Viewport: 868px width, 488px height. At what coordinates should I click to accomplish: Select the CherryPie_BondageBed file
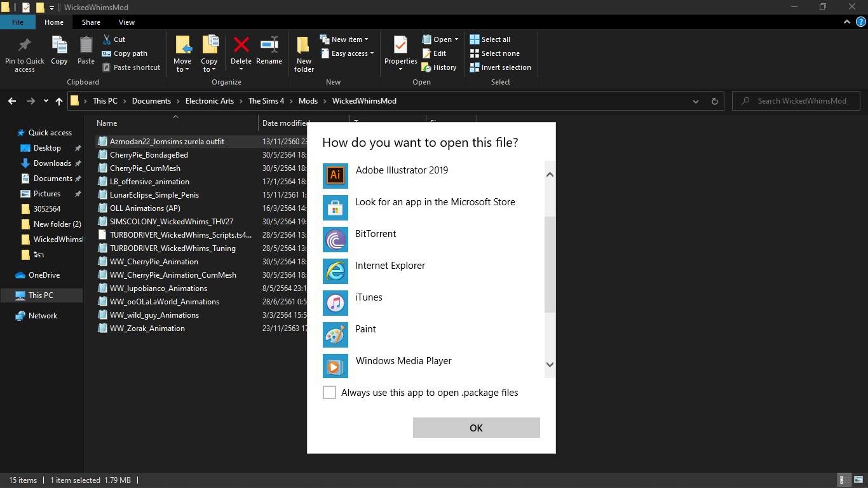coord(149,155)
